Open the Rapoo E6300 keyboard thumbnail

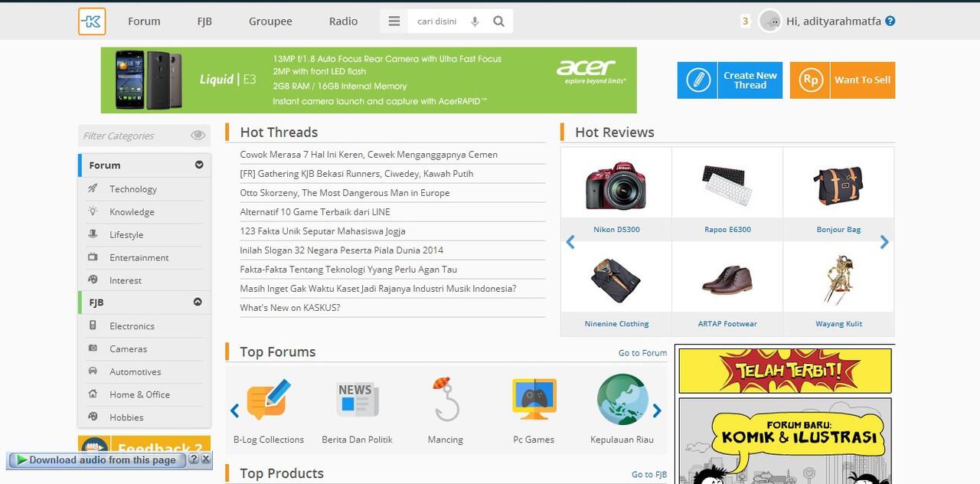tap(727, 186)
